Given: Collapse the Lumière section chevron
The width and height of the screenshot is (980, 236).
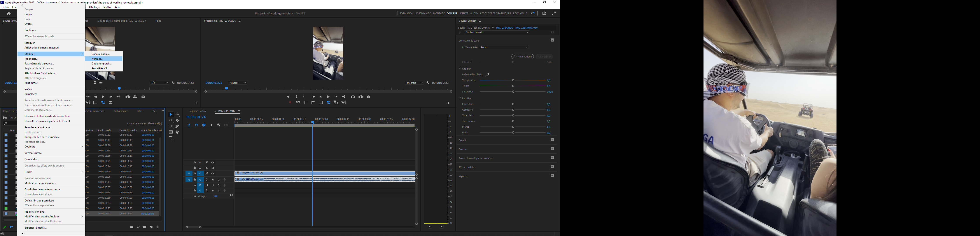Looking at the screenshot, I should pos(460,98).
